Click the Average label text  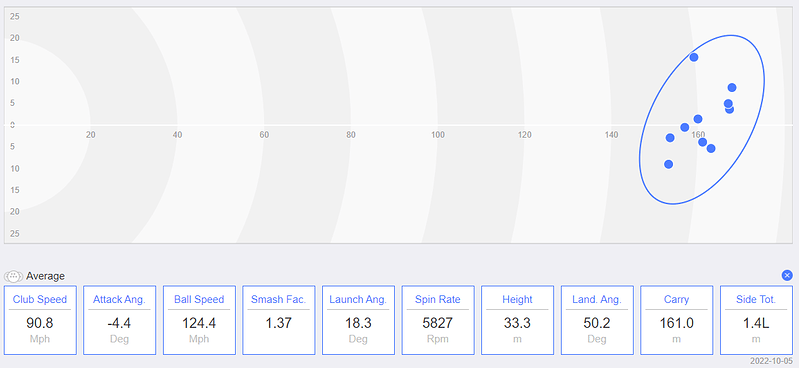click(45, 276)
